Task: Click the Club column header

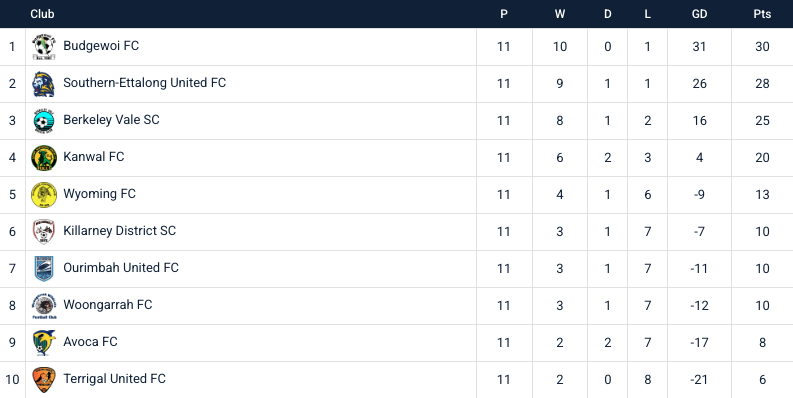Action: (x=42, y=14)
